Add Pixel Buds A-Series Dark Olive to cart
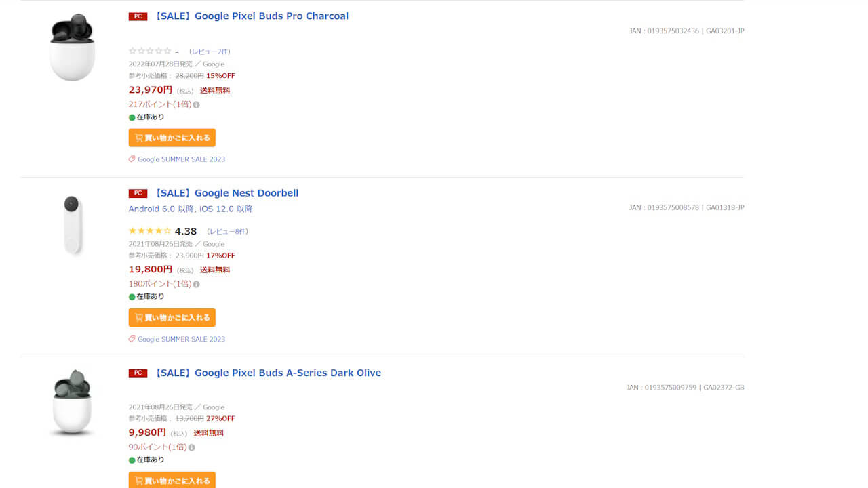Screen dimensions: 868x488 tap(172, 480)
